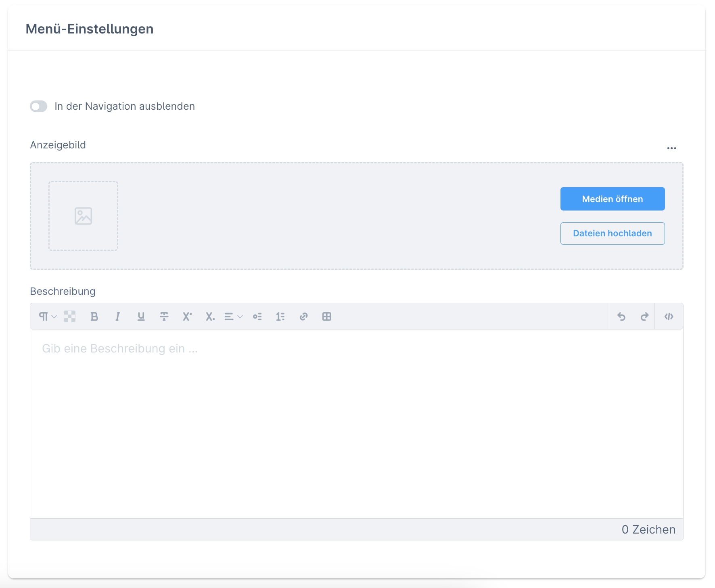Viewport: 715px width, 588px height.
Task: Insert a numbered list
Action: 280,317
